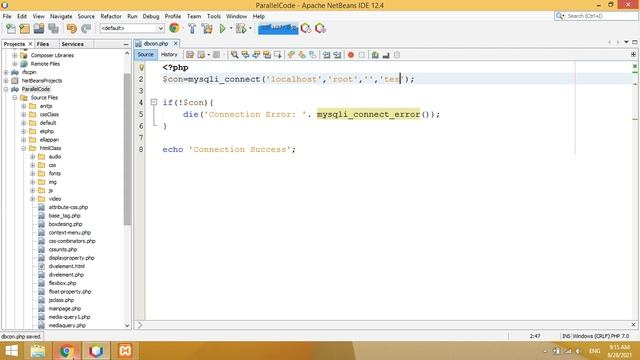Toggle Bookmark icon in editor toolbar
Viewport: 640px width, 360px height.
(313, 55)
